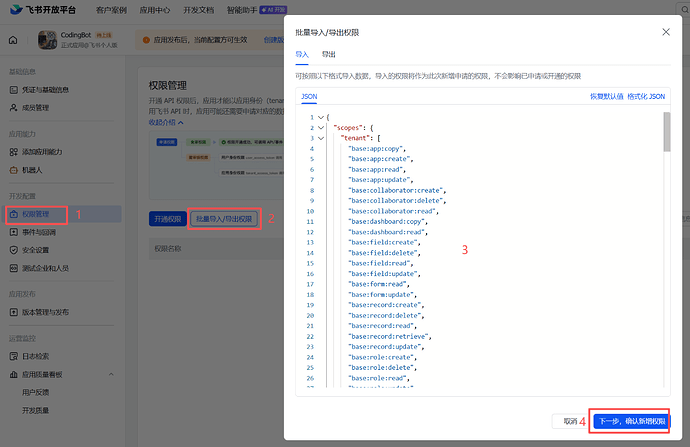Click the 取消 button
The image size is (690, 447).
click(x=570, y=421)
